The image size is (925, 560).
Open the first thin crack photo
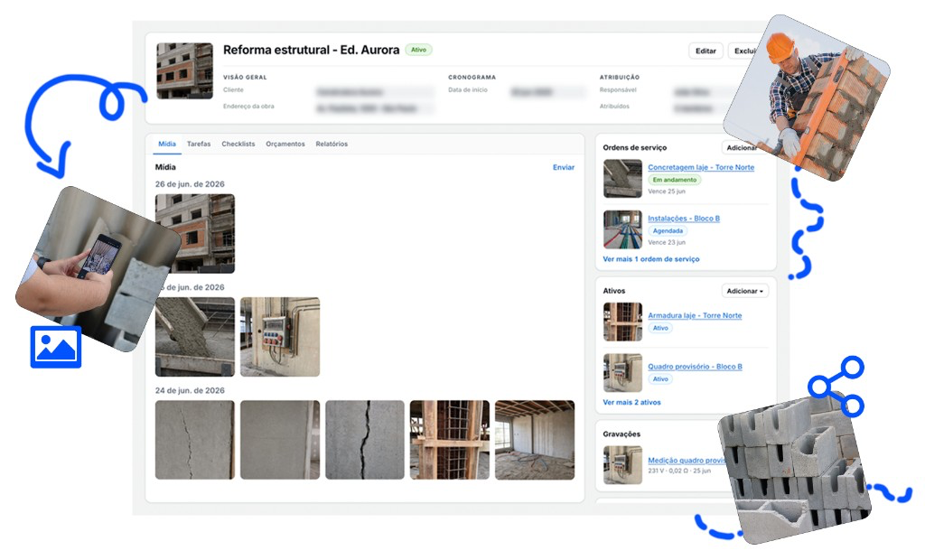195,440
